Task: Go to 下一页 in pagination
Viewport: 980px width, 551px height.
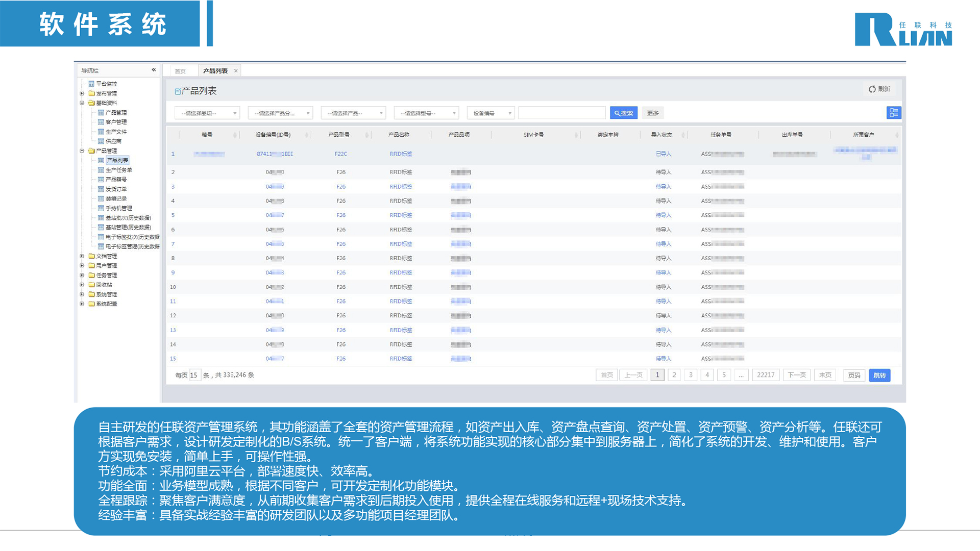Action: (796, 375)
